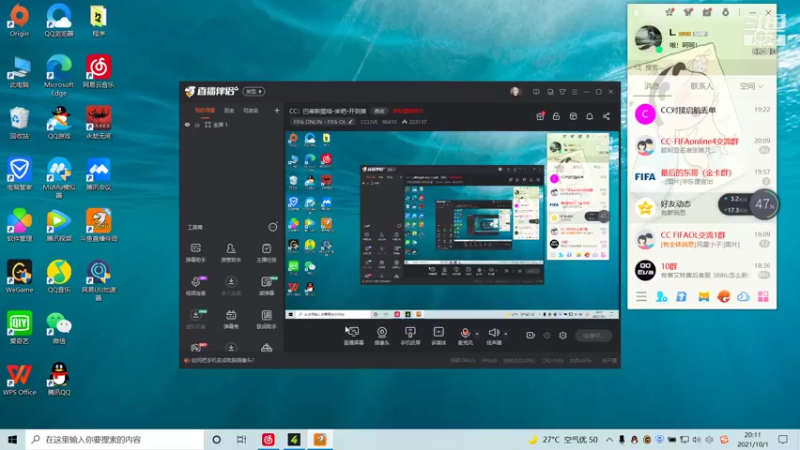800x450 pixels.
Task: Expand QQ 空间 dropdown tab
Action: click(751, 86)
